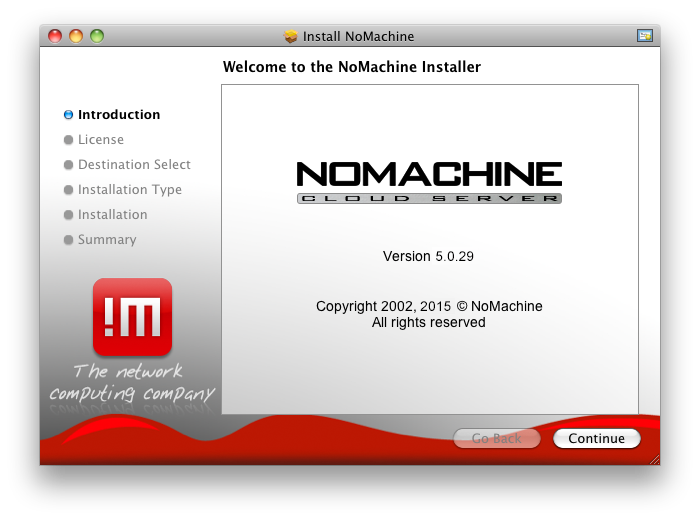Screen dimensions: 700x520
Task: Click the Copyright 2002, 2015 NoMachine line
Action: click(429, 306)
